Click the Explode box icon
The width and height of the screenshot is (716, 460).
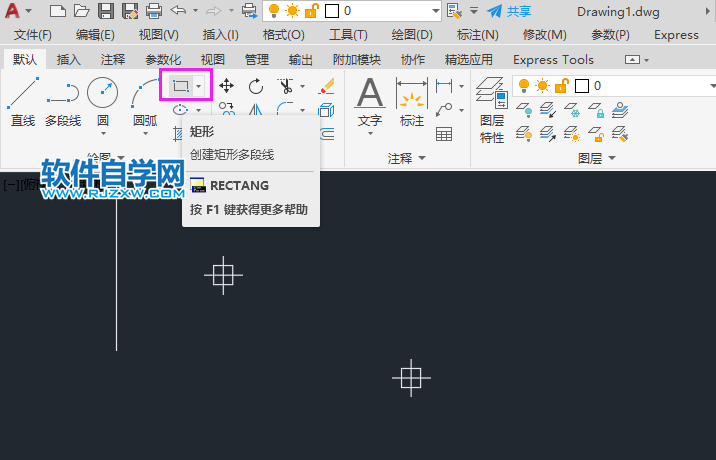coord(326,110)
